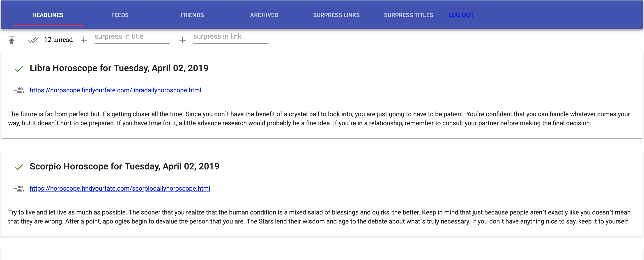Viewport: 644px width, 260px height.
Task: Open the Surpress Titles tab
Action: tap(408, 15)
